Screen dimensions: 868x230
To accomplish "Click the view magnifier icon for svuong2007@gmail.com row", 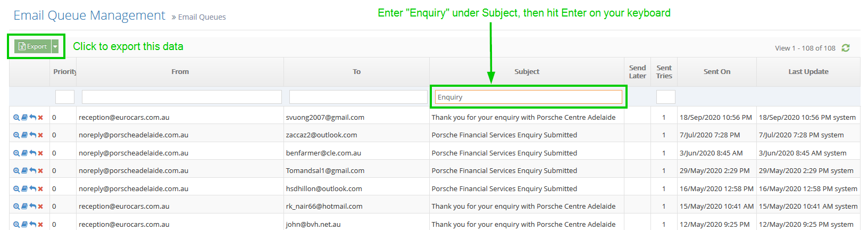I will 16,118.
